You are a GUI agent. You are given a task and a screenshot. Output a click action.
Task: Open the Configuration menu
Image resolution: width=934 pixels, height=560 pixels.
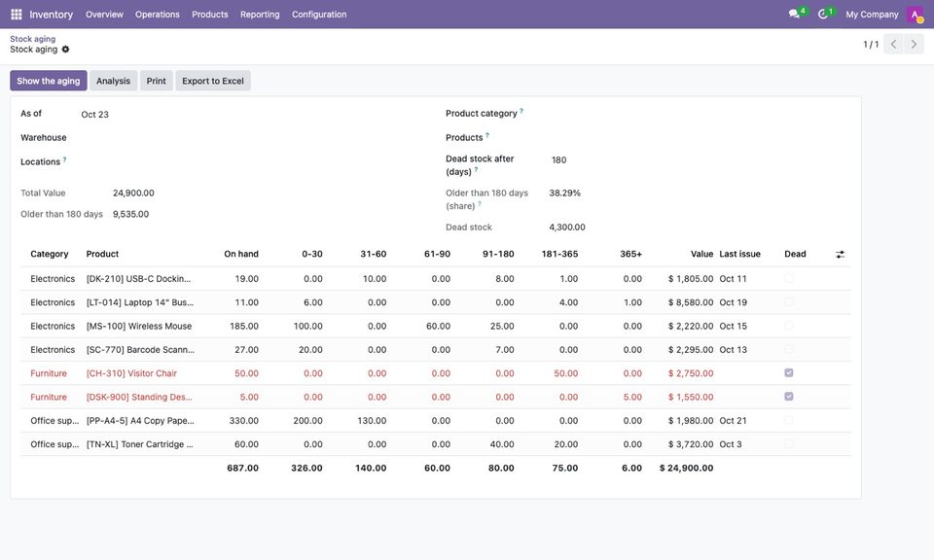pos(319,15)
